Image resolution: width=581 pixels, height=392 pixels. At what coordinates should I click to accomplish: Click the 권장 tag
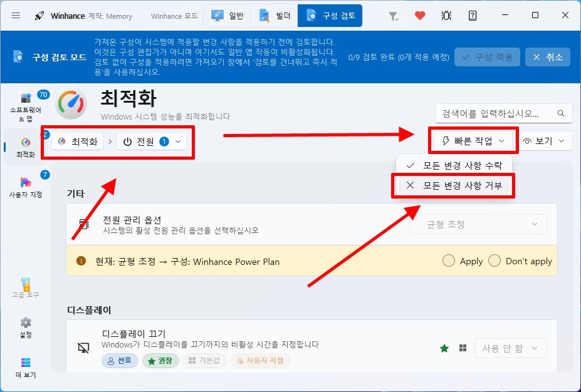coord(160,361)
